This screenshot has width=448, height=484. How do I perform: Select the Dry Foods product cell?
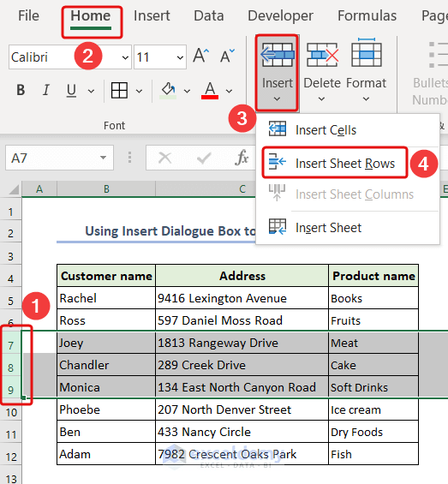point(373,432)
